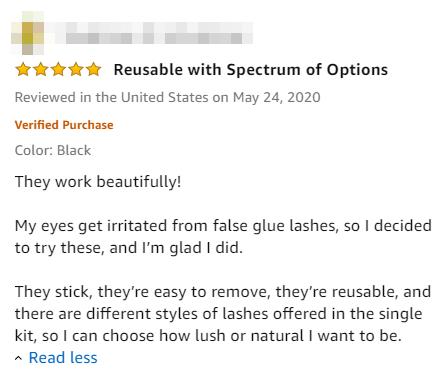
Task: Click the line starting They stick, they're easy
Action: 223,292
